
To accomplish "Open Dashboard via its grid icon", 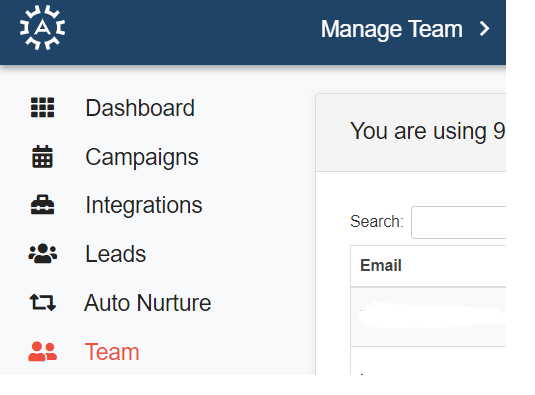I will [42, 107].
